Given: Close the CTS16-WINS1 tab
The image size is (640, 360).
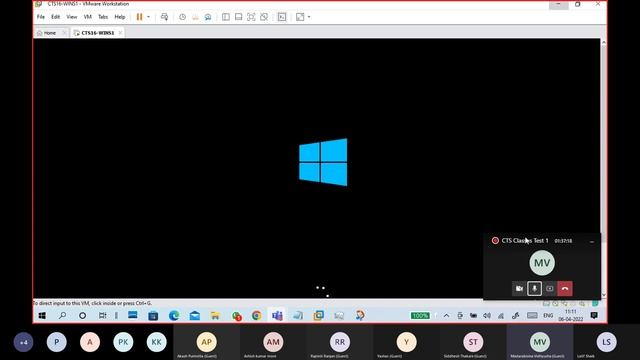Looking at the screenshot, I should pyautogui.click(x=120, y=33).
